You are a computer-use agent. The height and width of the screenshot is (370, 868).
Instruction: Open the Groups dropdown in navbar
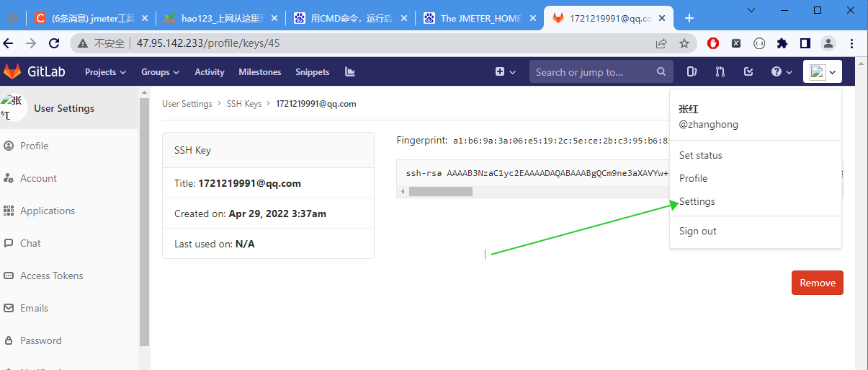coord(161,72)
